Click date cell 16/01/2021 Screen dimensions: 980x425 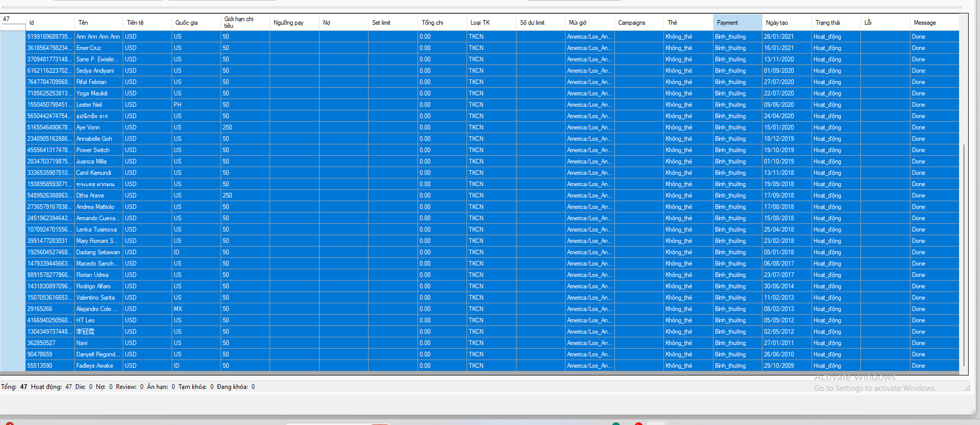787,48
